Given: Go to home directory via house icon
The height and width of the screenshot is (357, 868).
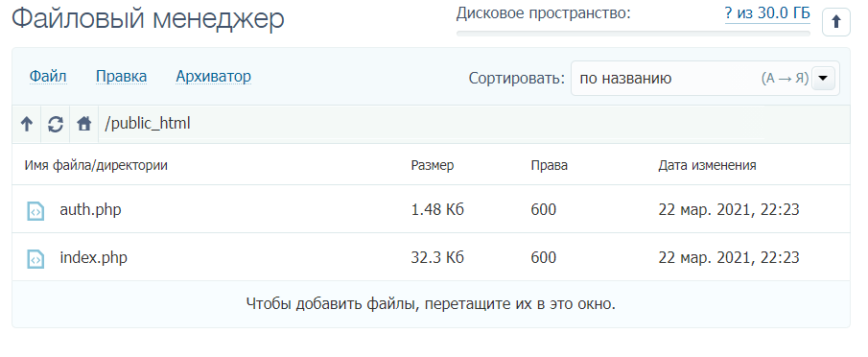Looking at the screenshot, I should click(84, 124).
